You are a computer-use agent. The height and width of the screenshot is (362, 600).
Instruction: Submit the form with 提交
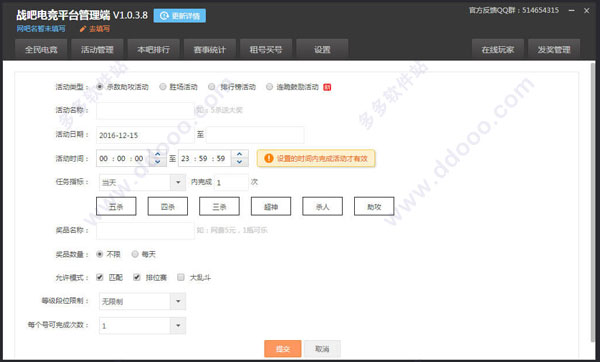point(283,349)
